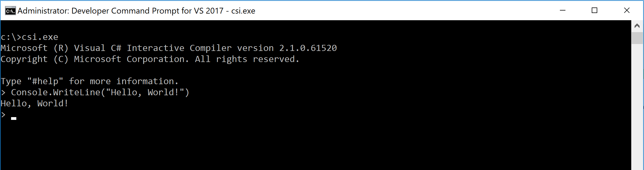Viewport: 644px width, 170px height.
Task: Open the command prompt system menu icon
Action: coord(10,11)
